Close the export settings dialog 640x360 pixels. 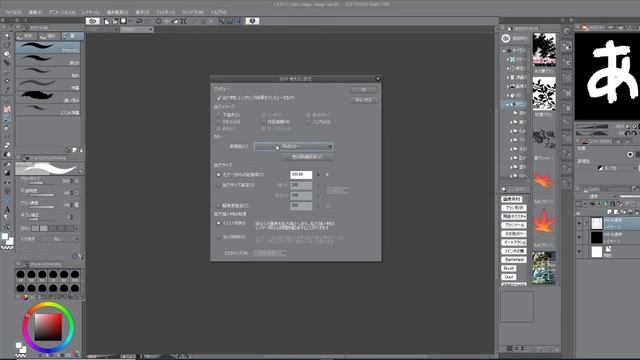(378, 78)
